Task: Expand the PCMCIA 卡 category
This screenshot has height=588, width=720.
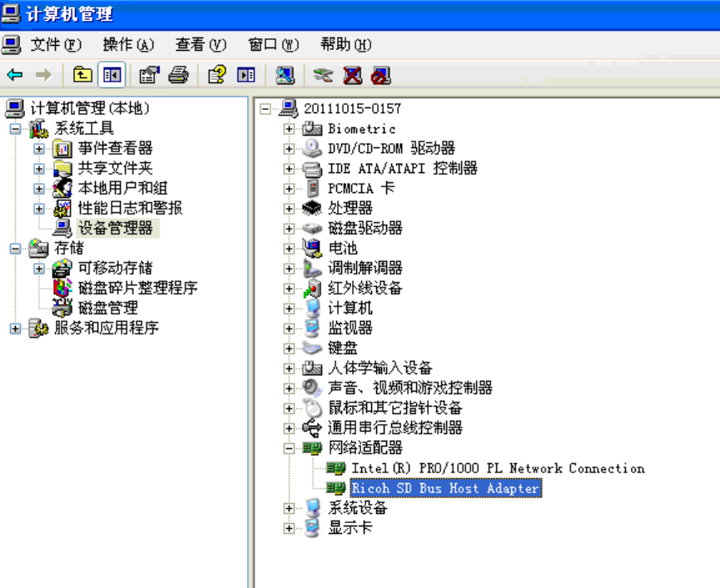Action: (x=289, y=189)
